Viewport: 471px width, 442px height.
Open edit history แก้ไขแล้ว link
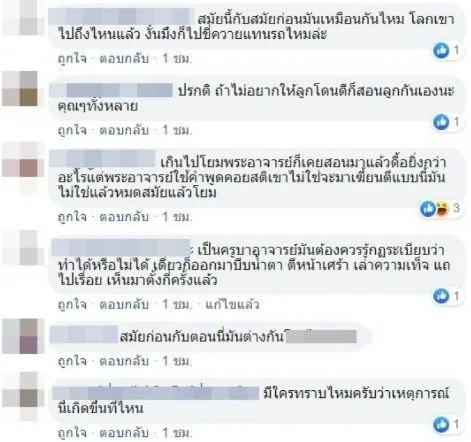click(x=232, y=304)
